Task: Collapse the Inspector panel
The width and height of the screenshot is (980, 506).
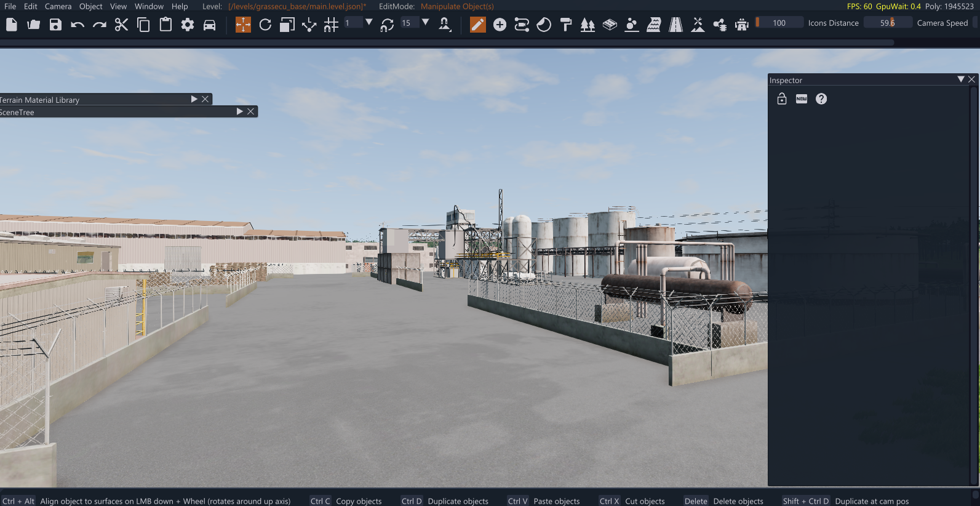Action: coord(961,79)
